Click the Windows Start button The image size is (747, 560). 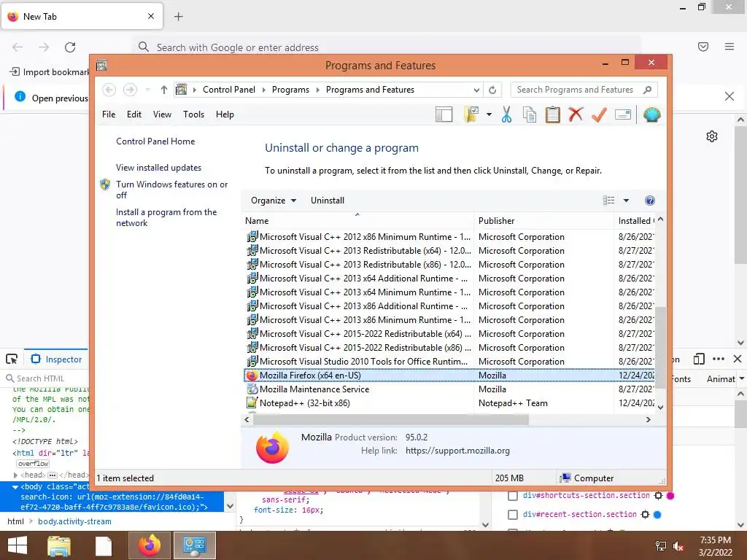pyautogui.click(x=18, y=545)
